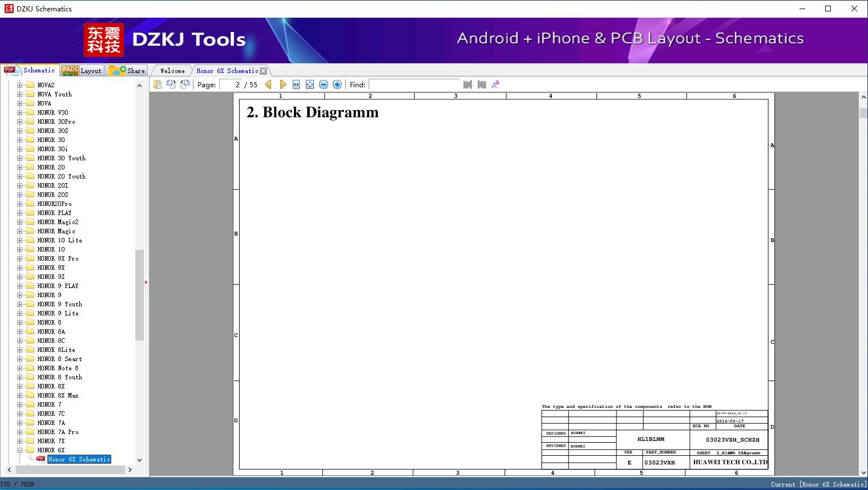Click the HONOR 9 Lite folder icon
This screenshot has height=490, width=868.
tap(30, 313)
